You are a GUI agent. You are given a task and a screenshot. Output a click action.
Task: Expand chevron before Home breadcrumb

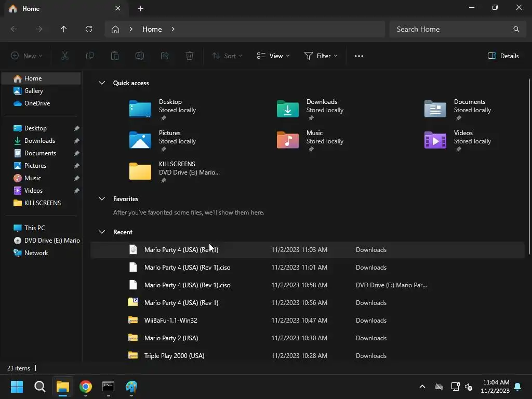[x=131, y=29]
